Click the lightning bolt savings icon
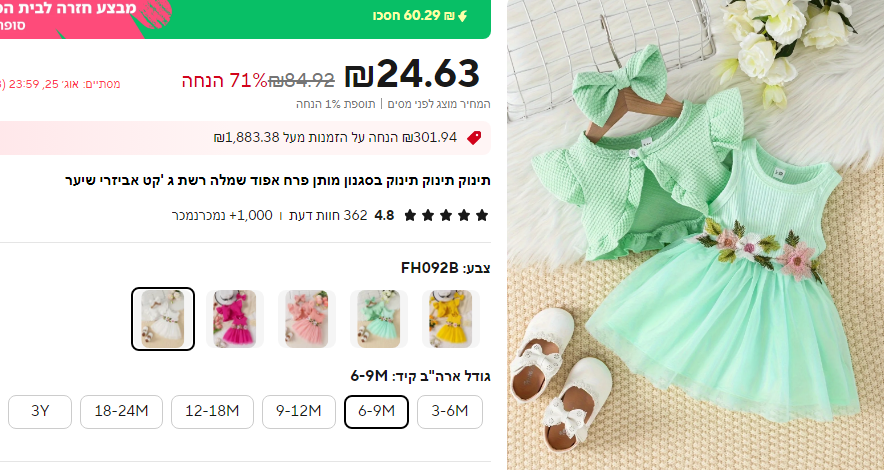This screenshot has height=470, width=884. (463, 16)
